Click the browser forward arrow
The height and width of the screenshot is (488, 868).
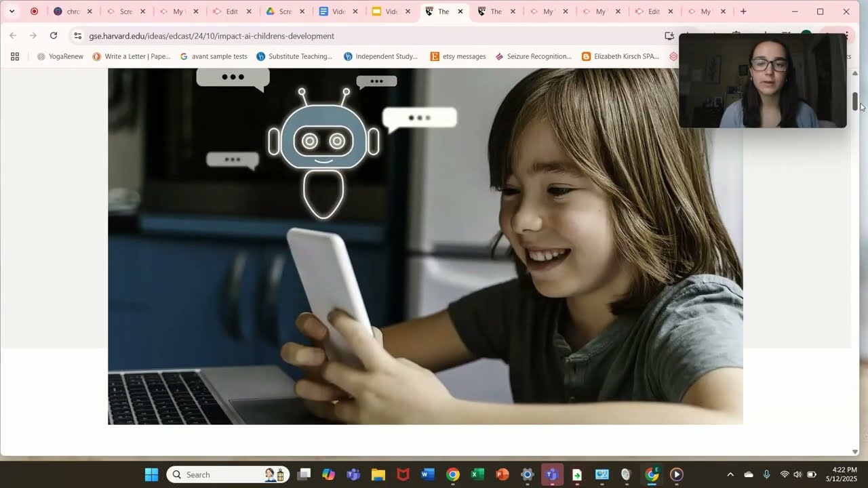[x=33, y=35]
